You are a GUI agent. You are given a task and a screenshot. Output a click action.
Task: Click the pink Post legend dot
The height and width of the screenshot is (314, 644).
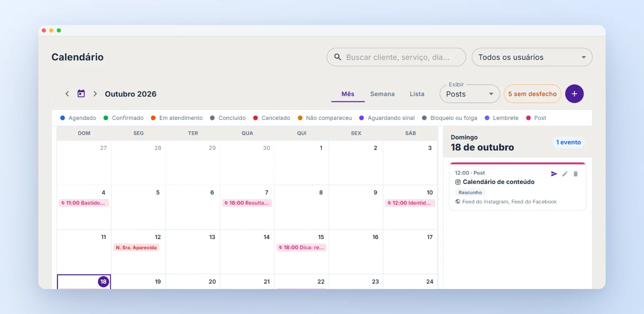tap(528, 118)
